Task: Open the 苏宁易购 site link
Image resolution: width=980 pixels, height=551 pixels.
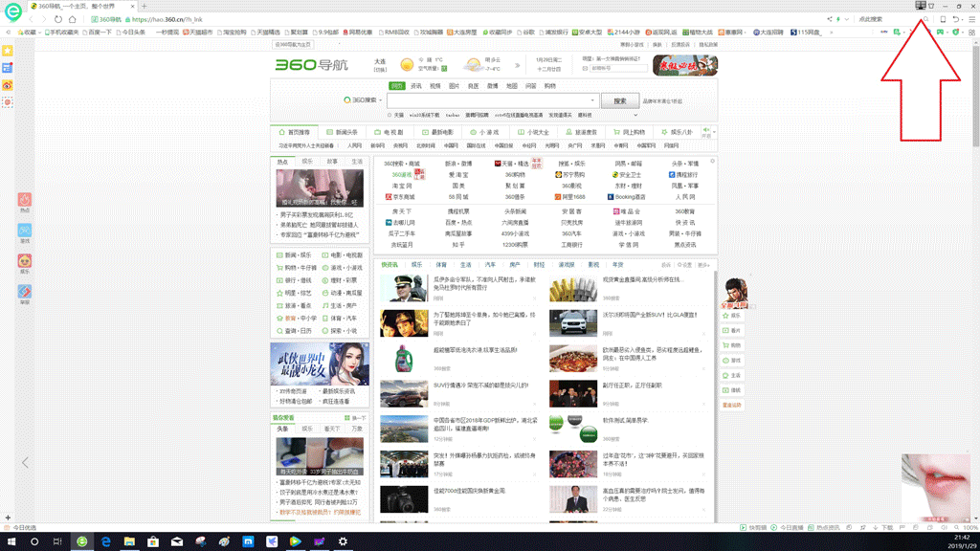Action: (x=570, y=175)
